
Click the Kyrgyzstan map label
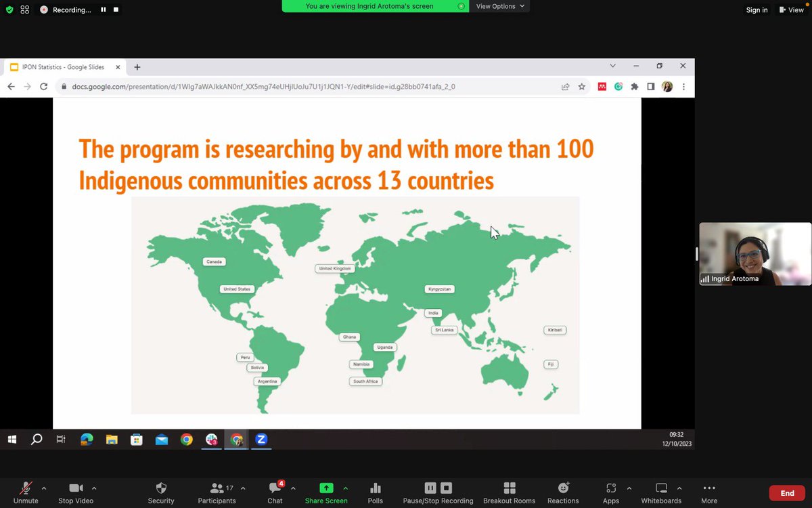coord(440,289)
